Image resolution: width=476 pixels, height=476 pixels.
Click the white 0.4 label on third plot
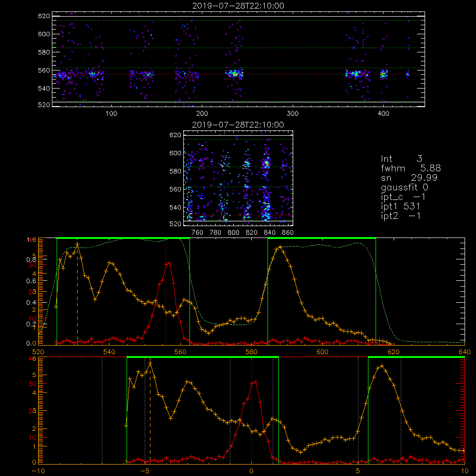31,302
